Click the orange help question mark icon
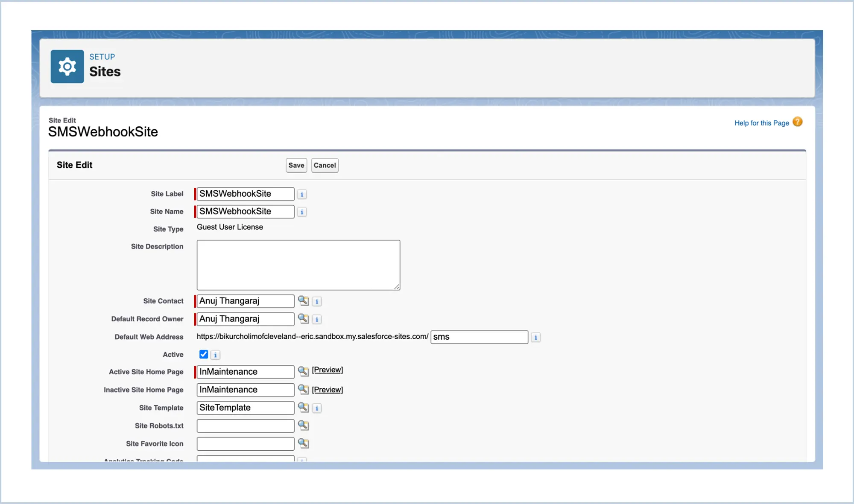The height and width of the screenshot is (504, 854). tap(797, 122)
